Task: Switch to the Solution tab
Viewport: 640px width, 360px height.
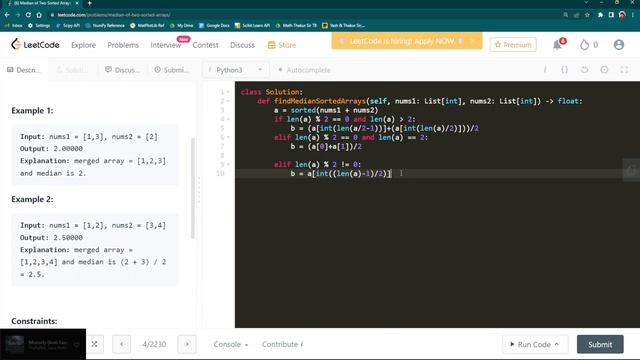Action: tap(72, 70)
